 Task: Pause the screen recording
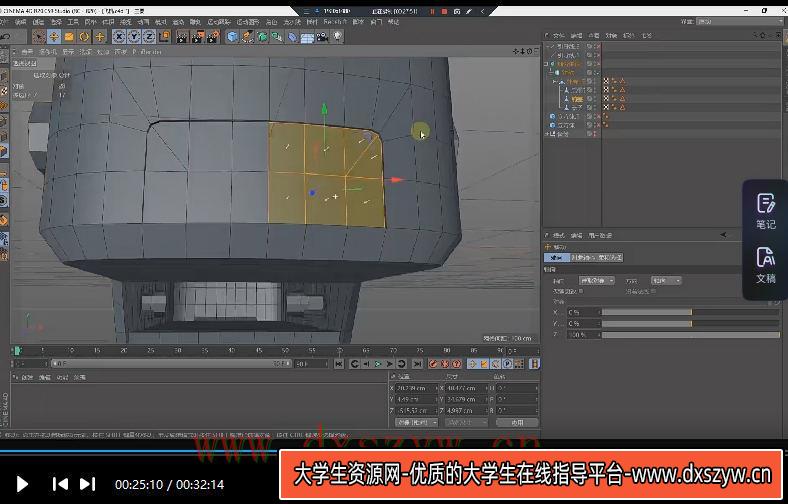[x=432, y=11]
